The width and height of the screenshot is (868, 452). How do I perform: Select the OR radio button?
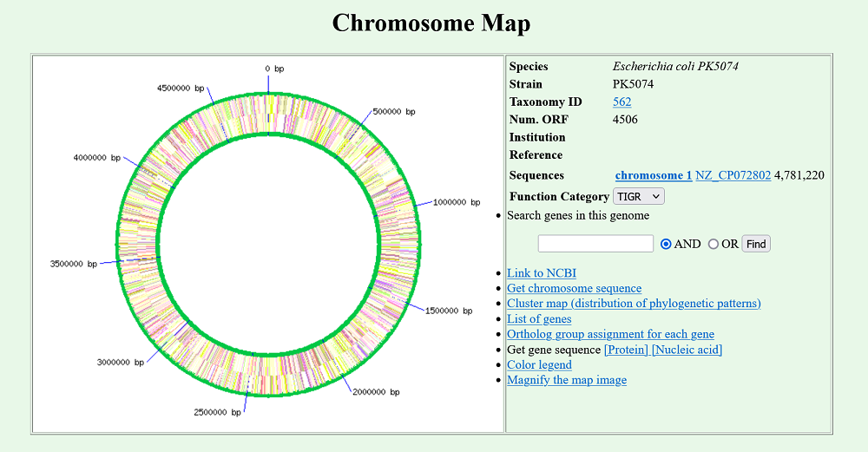(713, 244)
